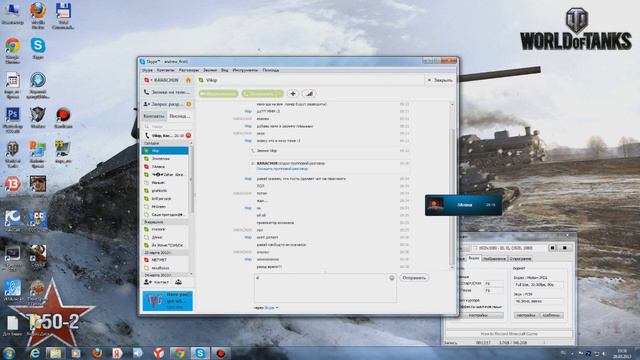Click Настройки button under format in recorder

point(526,316)
